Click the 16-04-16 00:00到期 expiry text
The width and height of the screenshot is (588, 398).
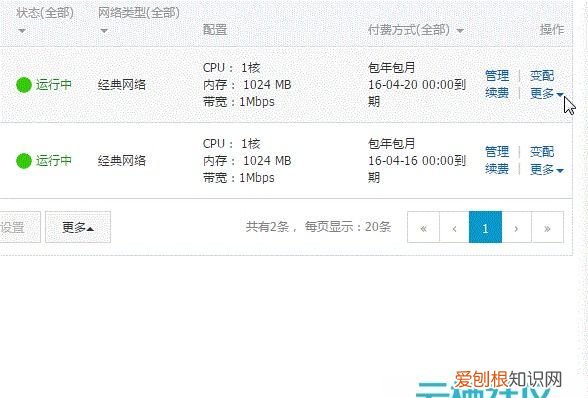click(x=417, y=169)
